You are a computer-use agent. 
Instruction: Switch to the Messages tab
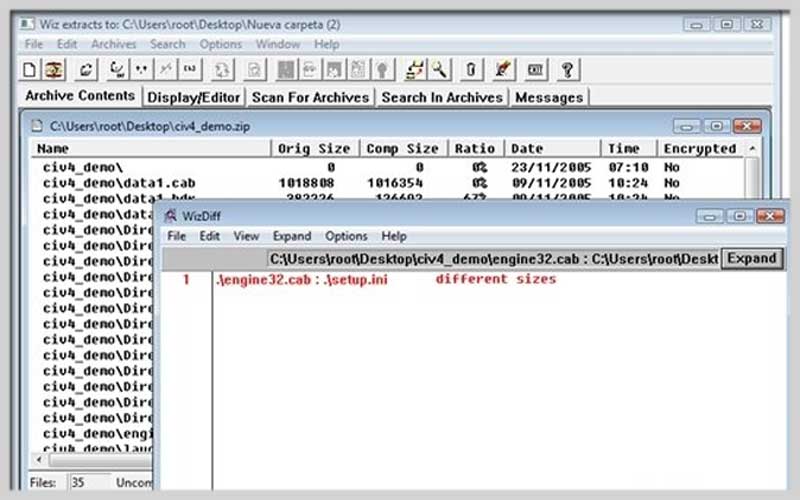[549, 97]
